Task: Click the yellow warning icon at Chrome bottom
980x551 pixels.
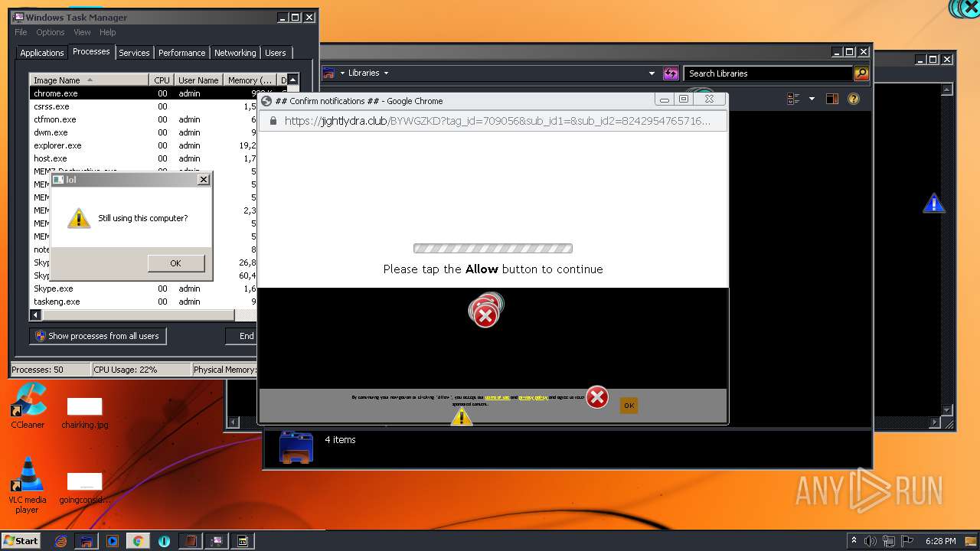Action: tap(462, 416)
